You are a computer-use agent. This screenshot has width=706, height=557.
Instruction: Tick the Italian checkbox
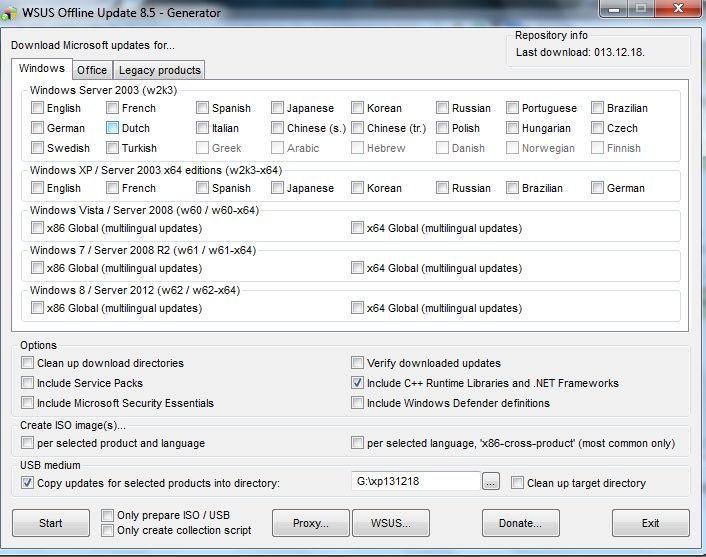(203, 128)
